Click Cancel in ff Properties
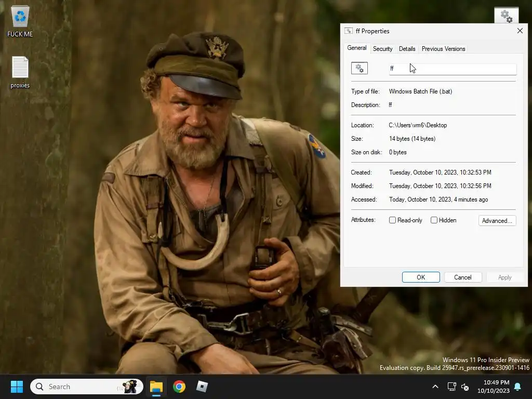Screen dimensions: 532x399 [x=463, y=277]
